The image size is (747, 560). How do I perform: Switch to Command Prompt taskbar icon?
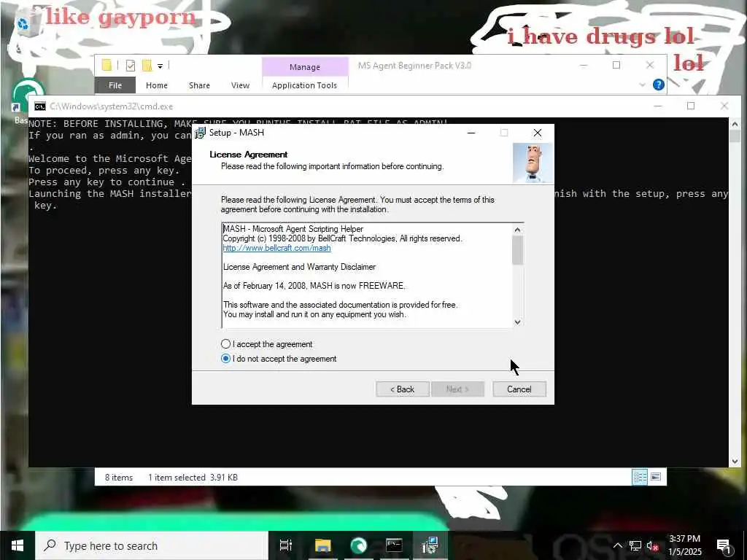(x=394, y=545)
